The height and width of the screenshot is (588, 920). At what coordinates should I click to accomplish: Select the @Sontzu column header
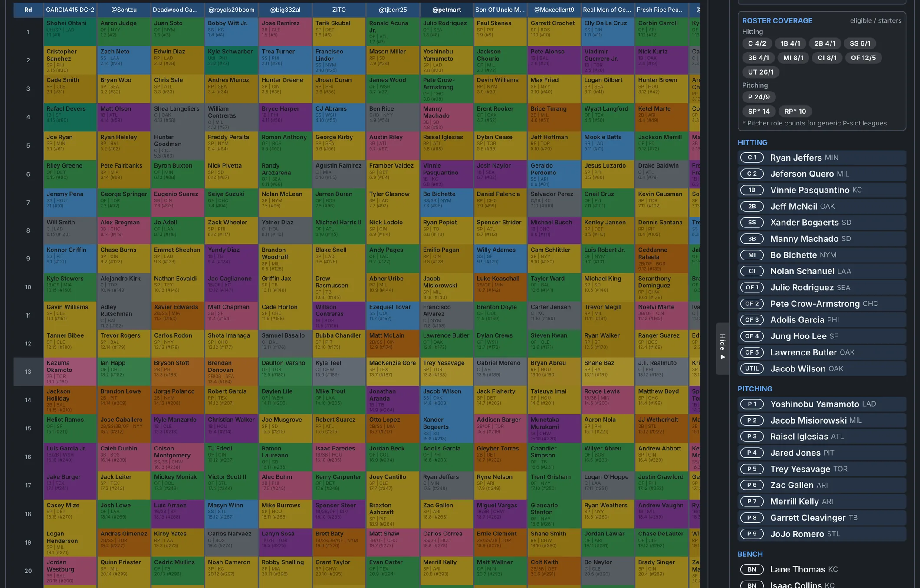[124, 10]
